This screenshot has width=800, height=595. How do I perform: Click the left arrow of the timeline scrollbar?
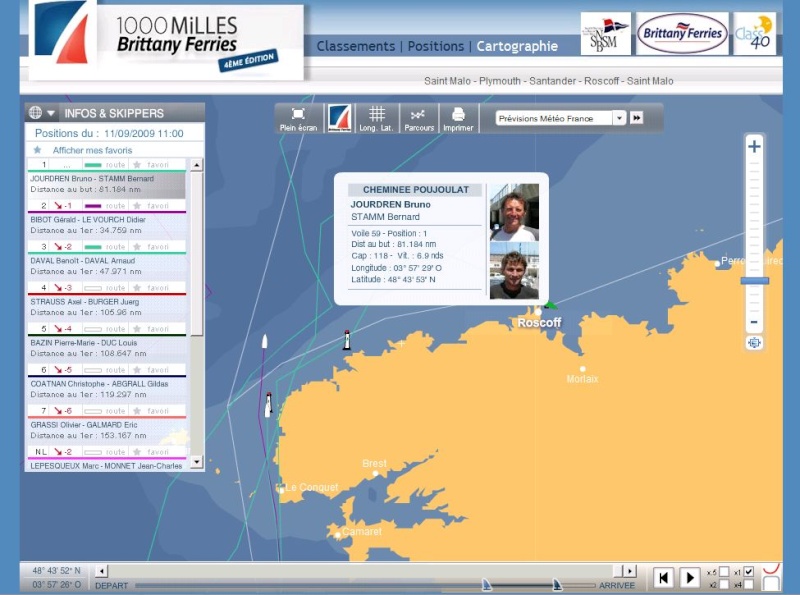[x=102, y=571]
